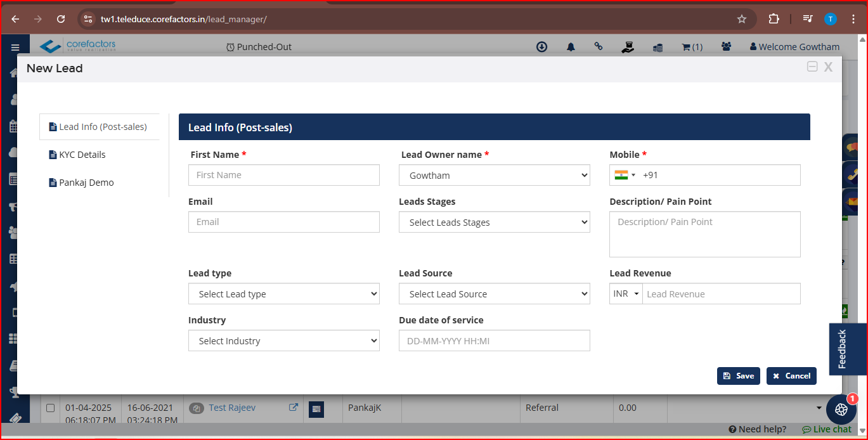Open the Lead Owner name dropdown

[x=495, y=176]
